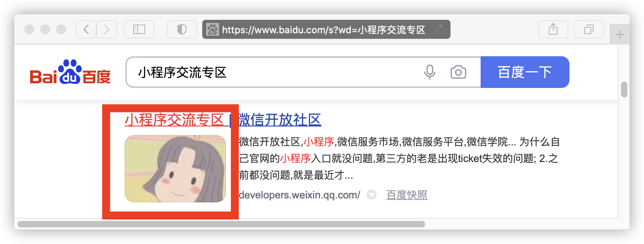Click the horizontal scrollbar at the bottom
The width and height of the screenshot is (644, 244).
pos(221,224)
